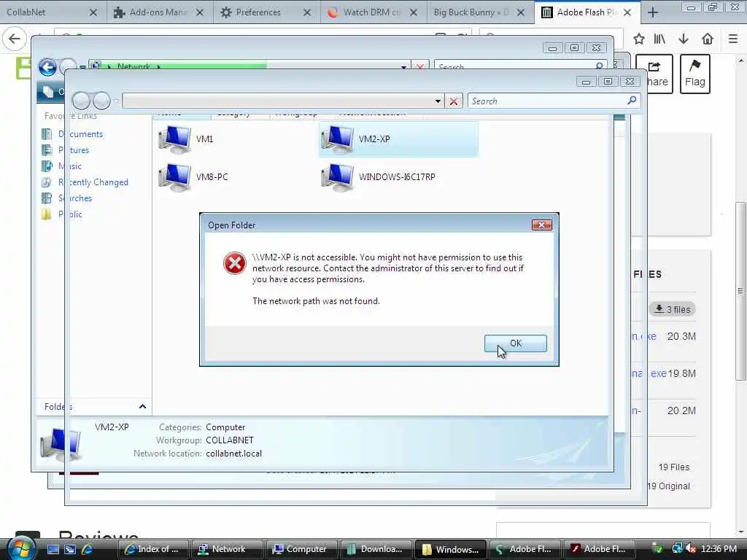Switch to second Adobe Fl... taskbar button
The image size is (747, 560).
(x=599, y=549)
